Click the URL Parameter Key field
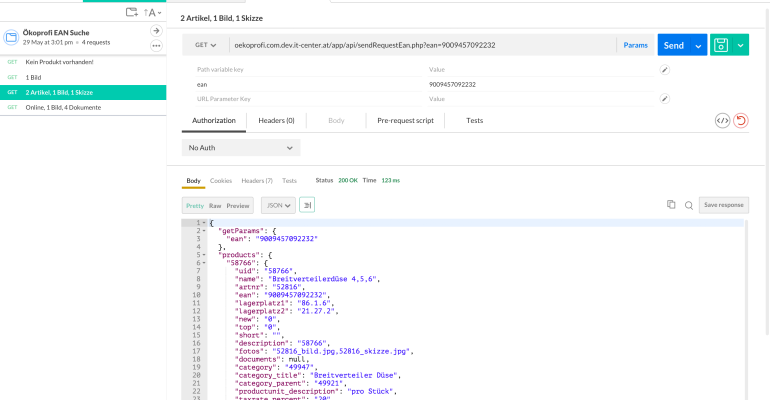 (x=309, y=99)
